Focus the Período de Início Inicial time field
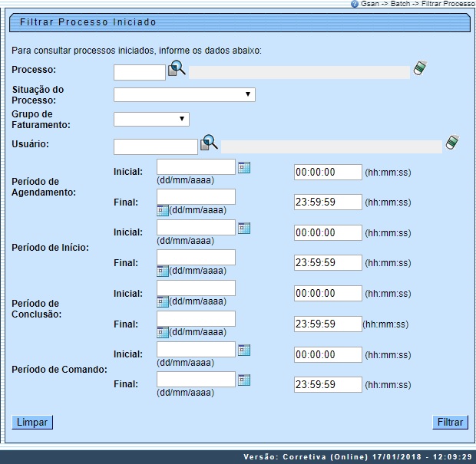This screenshot has height=464, width=476. (x=328, y=232)
